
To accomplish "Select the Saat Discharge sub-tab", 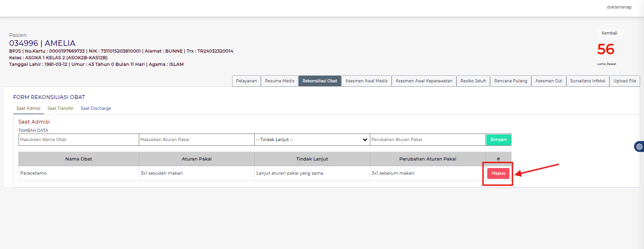I will tap(96, 108).
